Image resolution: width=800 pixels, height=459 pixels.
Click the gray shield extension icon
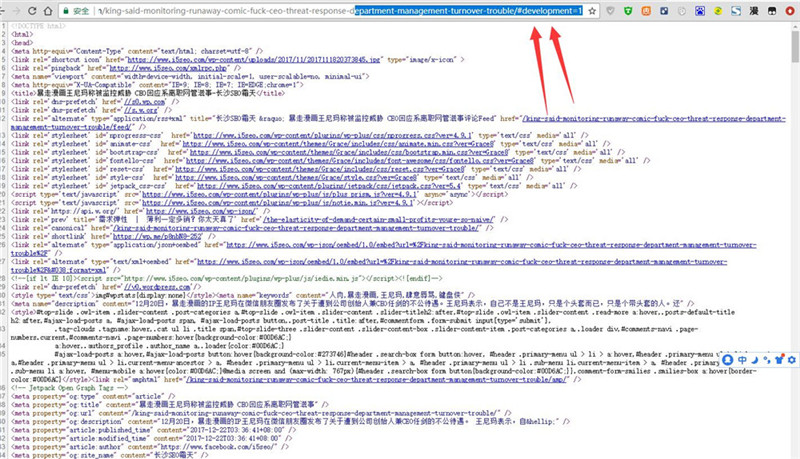click(610, 11)
